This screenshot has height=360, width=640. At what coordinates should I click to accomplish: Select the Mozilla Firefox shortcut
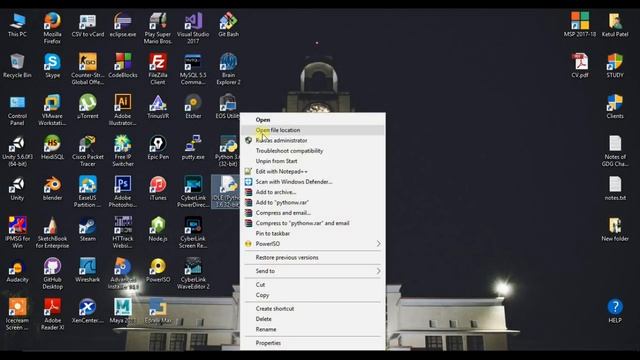(x=52, y=28)
